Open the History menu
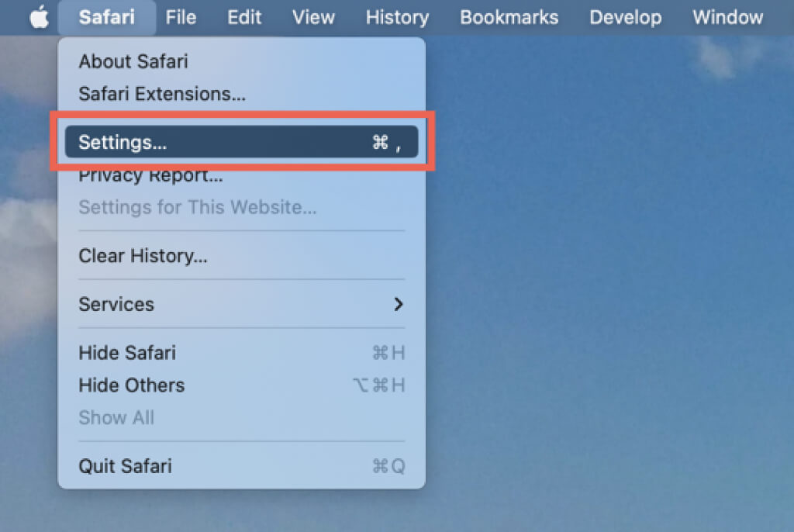 398,17
